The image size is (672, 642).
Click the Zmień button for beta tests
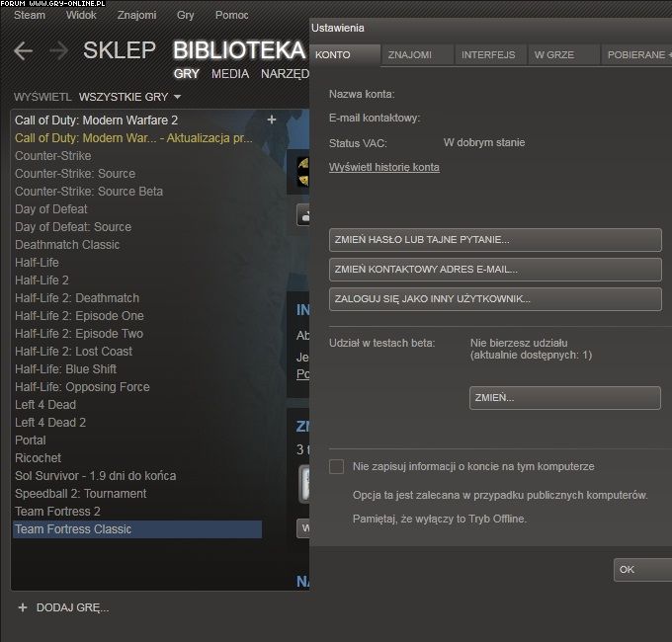565,398
